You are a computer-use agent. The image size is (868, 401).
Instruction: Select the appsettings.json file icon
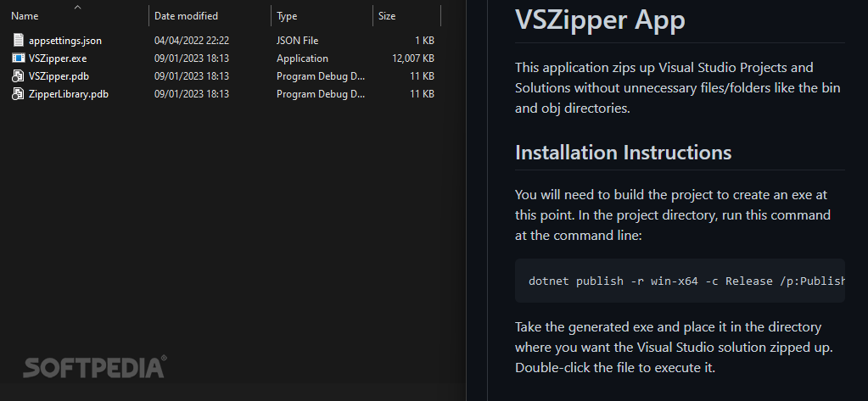click(x=19, y=41)
